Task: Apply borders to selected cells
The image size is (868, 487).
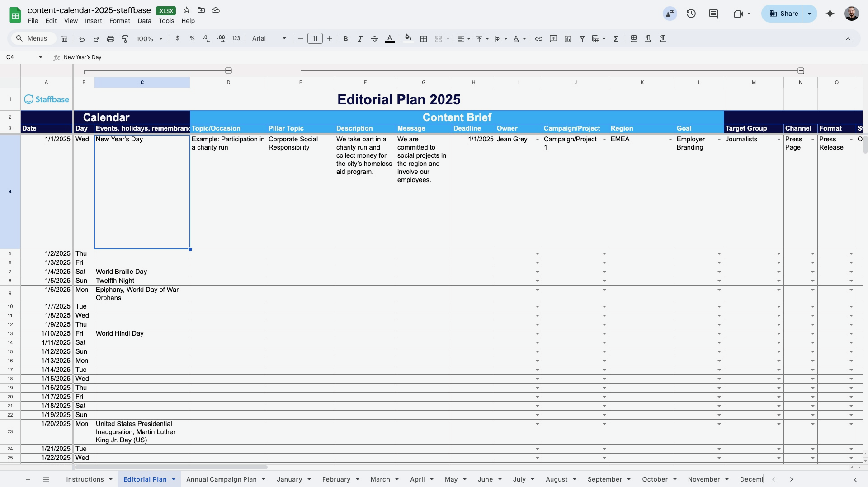Action: pyautogui.click(x=424, y=39)
